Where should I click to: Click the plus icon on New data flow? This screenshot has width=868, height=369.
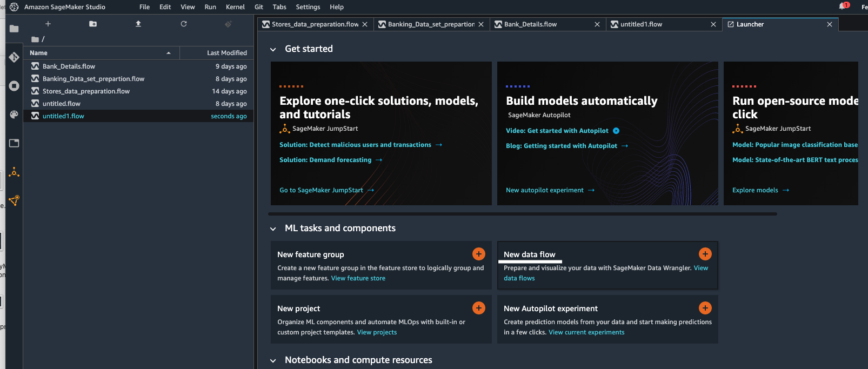point(705,254)
